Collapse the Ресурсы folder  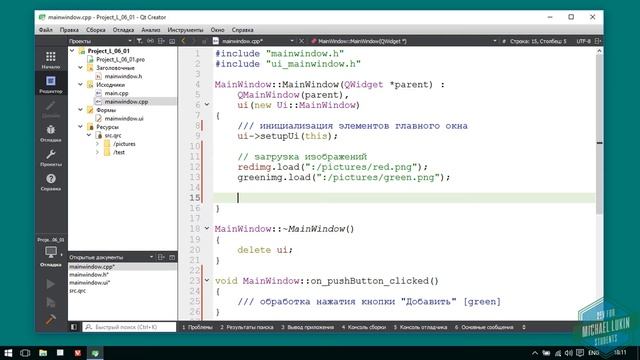click(80, 127)
